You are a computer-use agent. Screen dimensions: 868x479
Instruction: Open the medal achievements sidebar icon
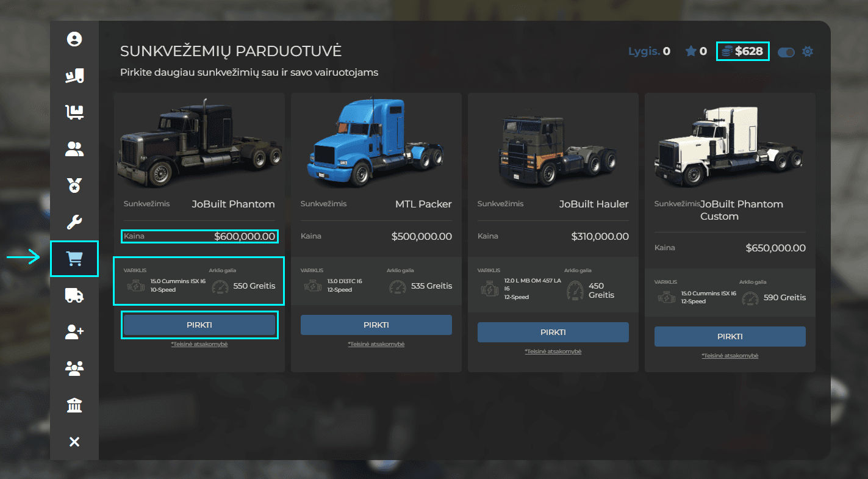click(x=74, y=185)
